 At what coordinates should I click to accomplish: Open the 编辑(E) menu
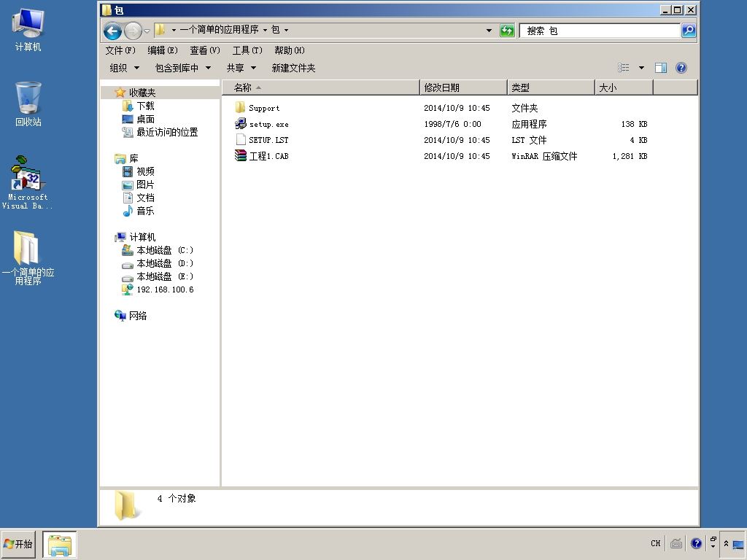coord(163,50)
